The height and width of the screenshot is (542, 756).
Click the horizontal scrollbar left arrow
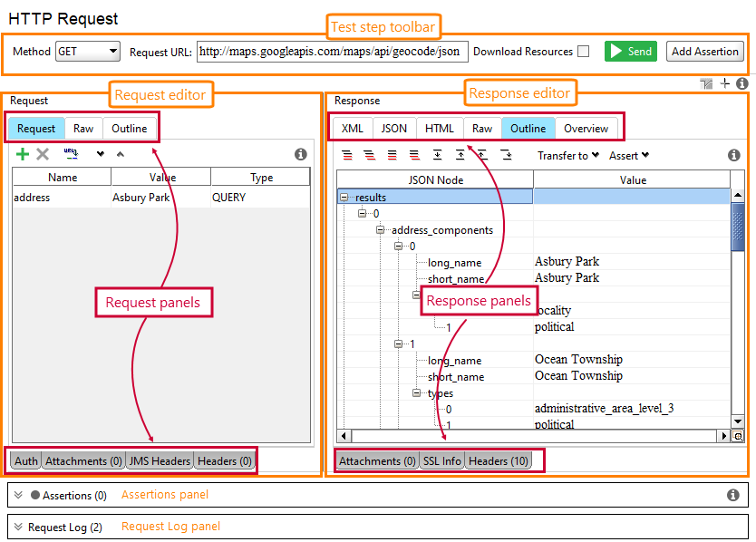[x=344, y=436]
